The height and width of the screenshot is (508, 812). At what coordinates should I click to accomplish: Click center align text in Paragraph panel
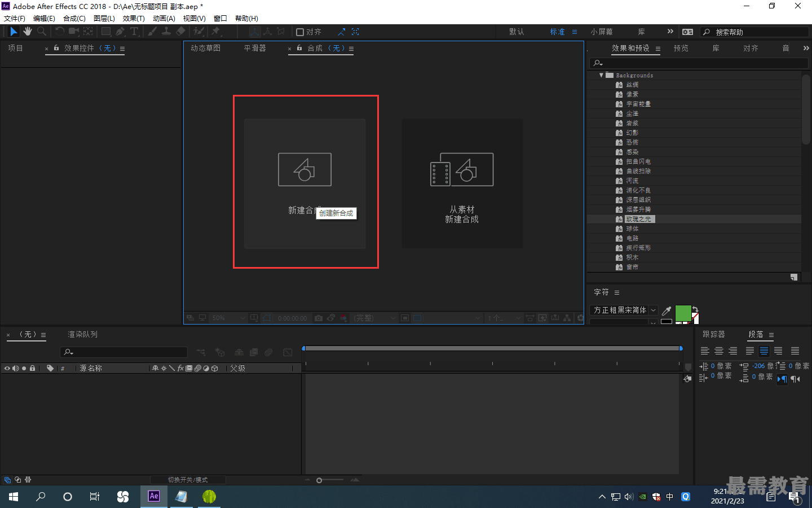719,351
